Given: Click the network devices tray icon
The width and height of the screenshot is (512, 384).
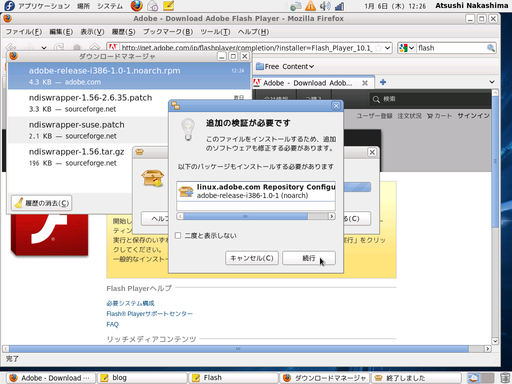Looking at the screenshot, I should click(x=296, y=6).
